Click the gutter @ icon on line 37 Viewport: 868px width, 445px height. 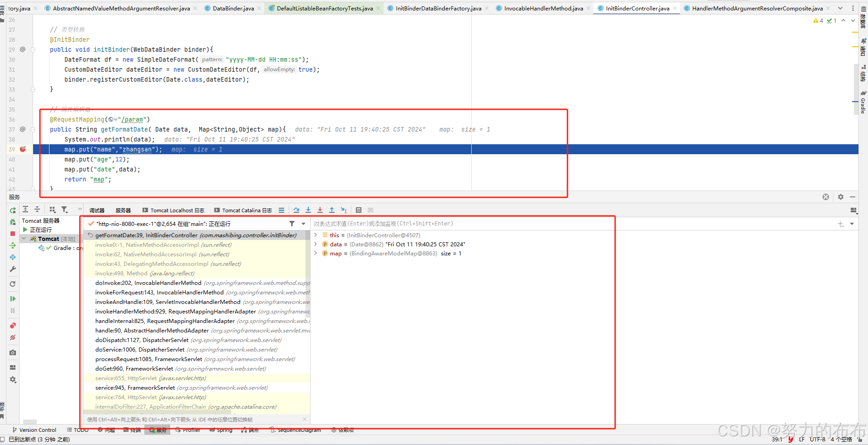[x=23, y=129]
